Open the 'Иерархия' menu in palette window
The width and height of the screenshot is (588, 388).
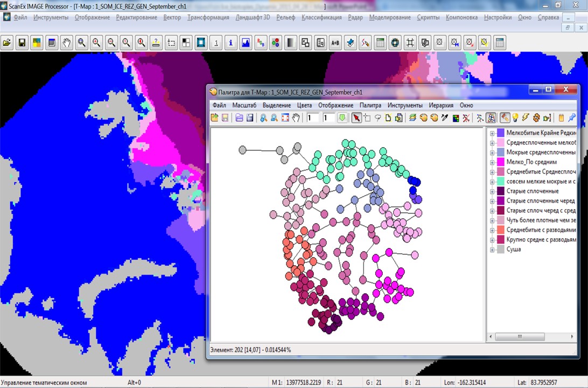(x=441, y=106)
